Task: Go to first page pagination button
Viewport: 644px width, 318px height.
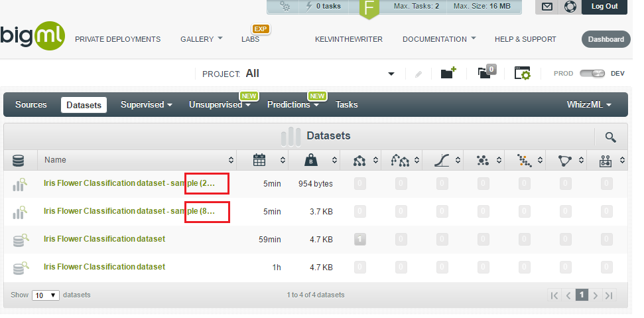Action: click(554, 295)
